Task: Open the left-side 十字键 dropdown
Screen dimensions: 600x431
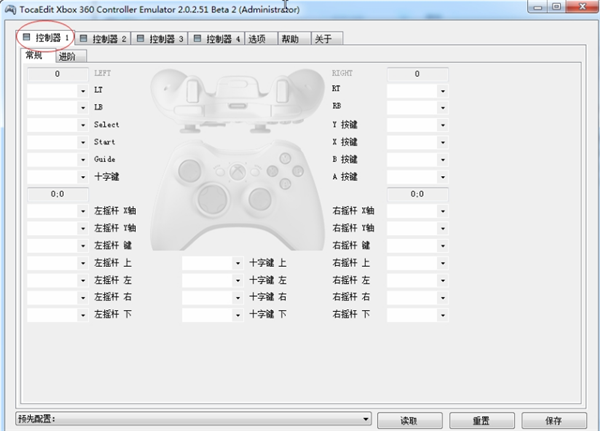Action: 58,177
